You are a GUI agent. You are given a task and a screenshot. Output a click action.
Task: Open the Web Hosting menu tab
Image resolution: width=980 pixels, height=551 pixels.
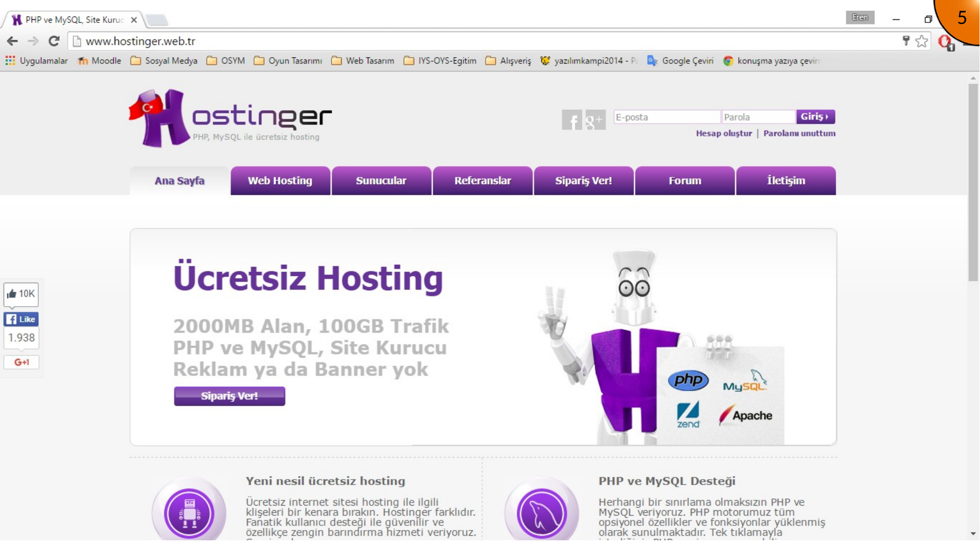click(280, 181)
